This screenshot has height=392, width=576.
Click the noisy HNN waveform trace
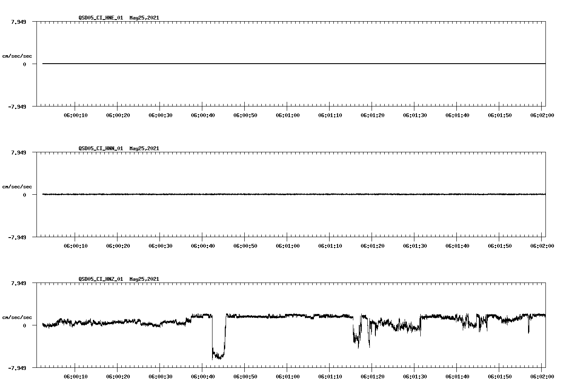click(254, 195)
